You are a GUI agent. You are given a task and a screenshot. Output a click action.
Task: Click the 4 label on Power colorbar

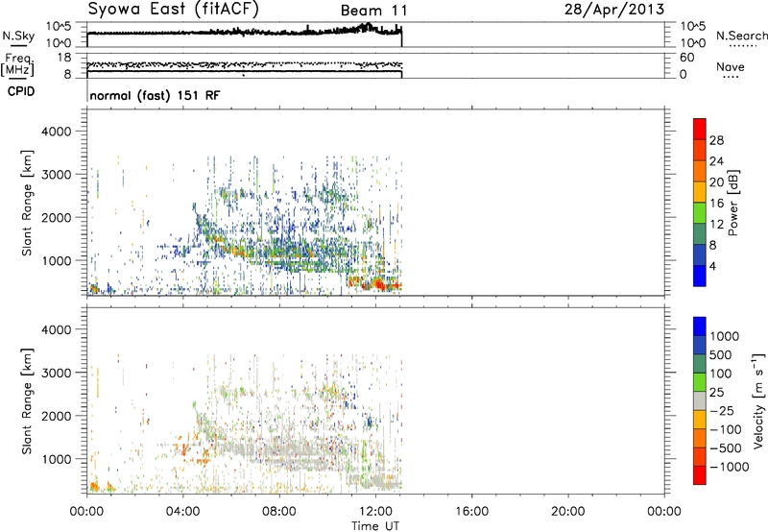[712, 266]
